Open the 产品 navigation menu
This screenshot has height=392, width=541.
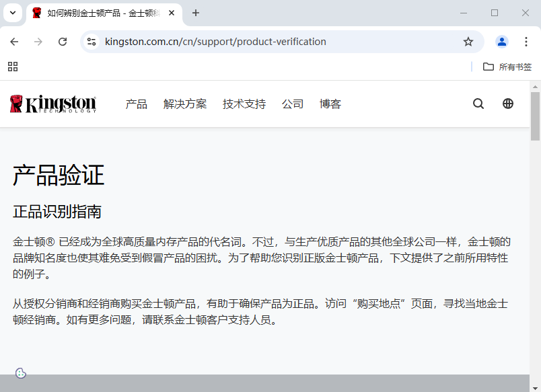tap(137, 104)
